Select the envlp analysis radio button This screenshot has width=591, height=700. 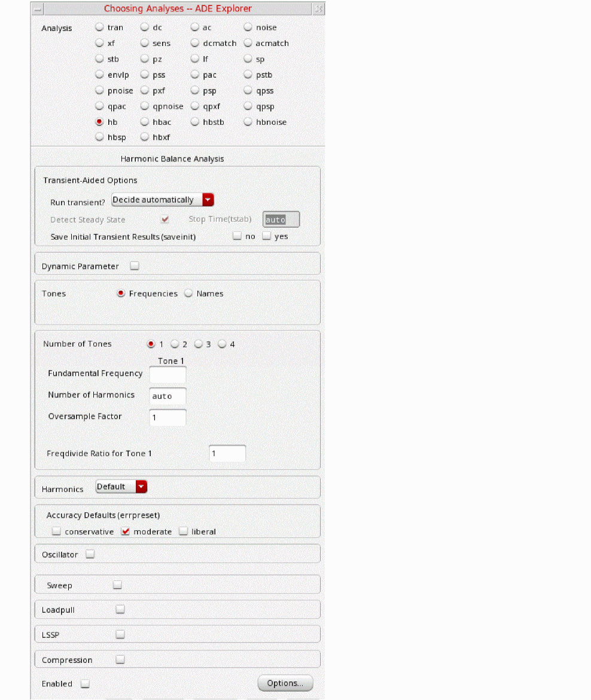click(x=99, y=75)
